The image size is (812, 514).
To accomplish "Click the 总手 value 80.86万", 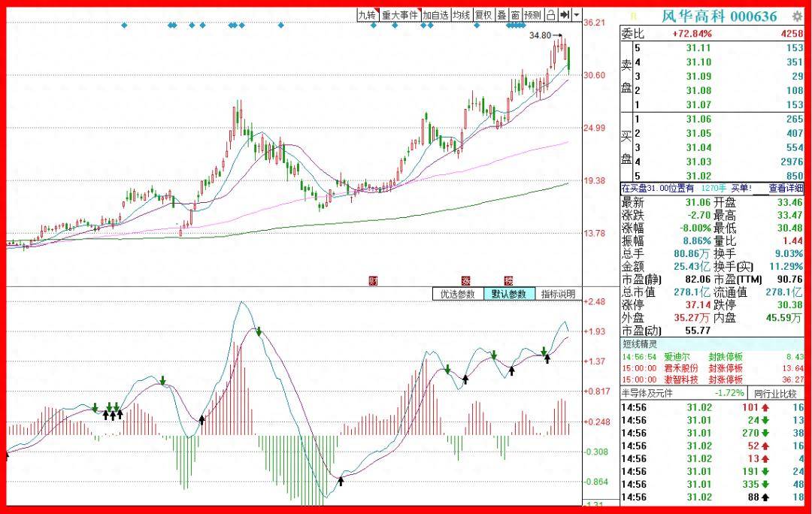I will click(x=692, y=254).
